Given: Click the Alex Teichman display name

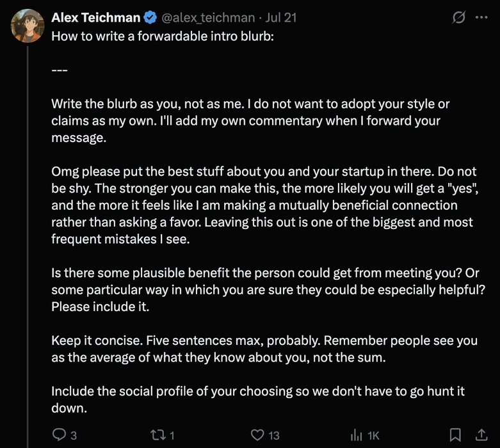Looking at the screenshot, I should pyautogui.click(x=96, y=18).
